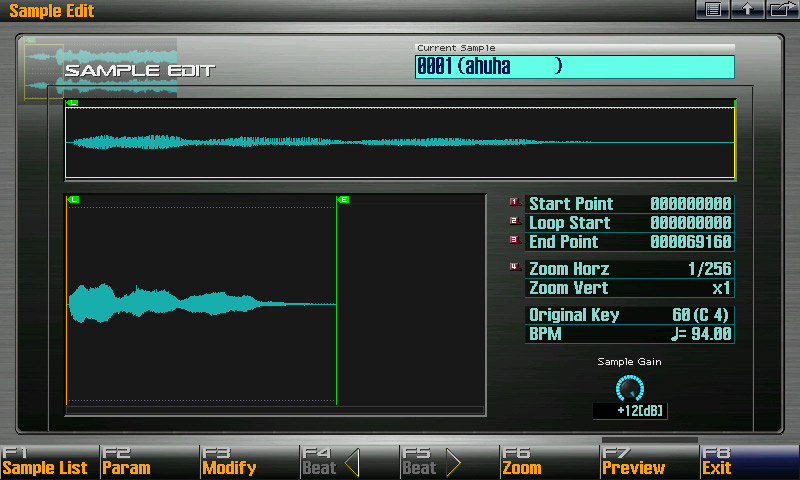Play the sample with F7 Preview
Screen dimensions: 800x480
[649, 462]
